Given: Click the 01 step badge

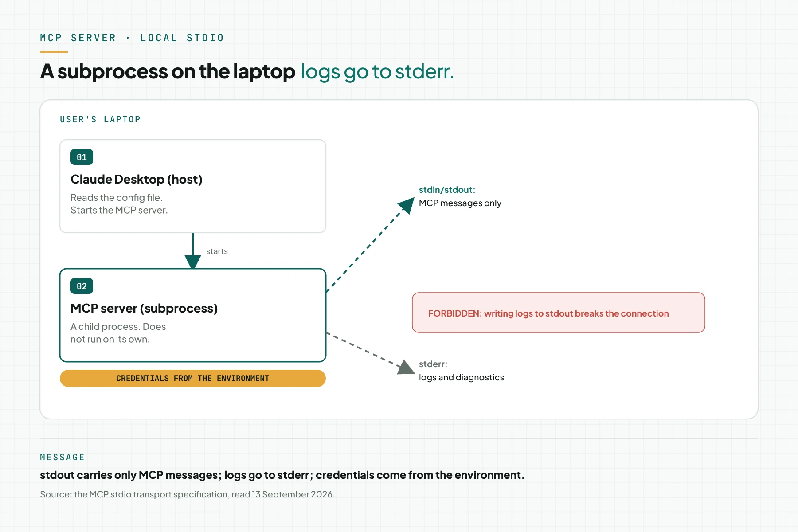Looking at the screenshot, I should tap(82, 157).
